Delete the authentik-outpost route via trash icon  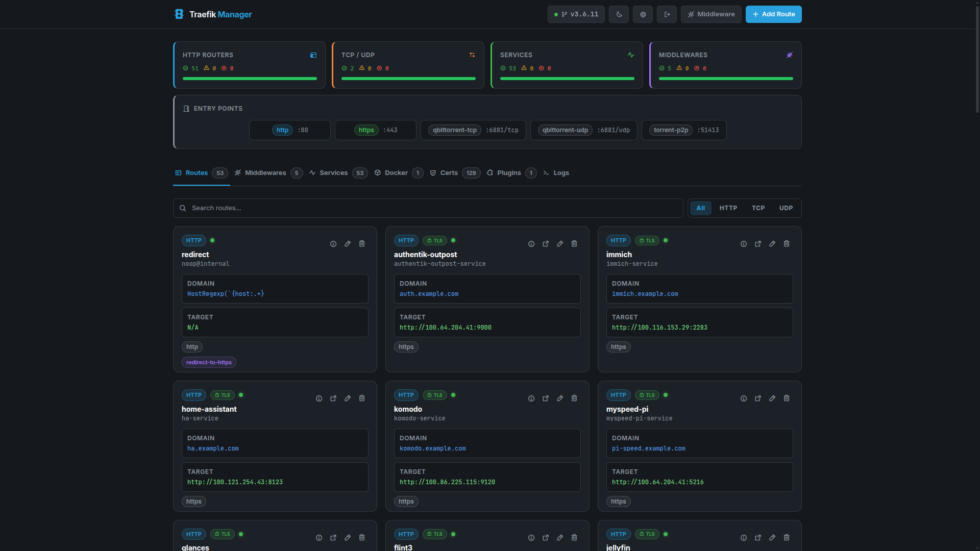(x=574, y=244)
